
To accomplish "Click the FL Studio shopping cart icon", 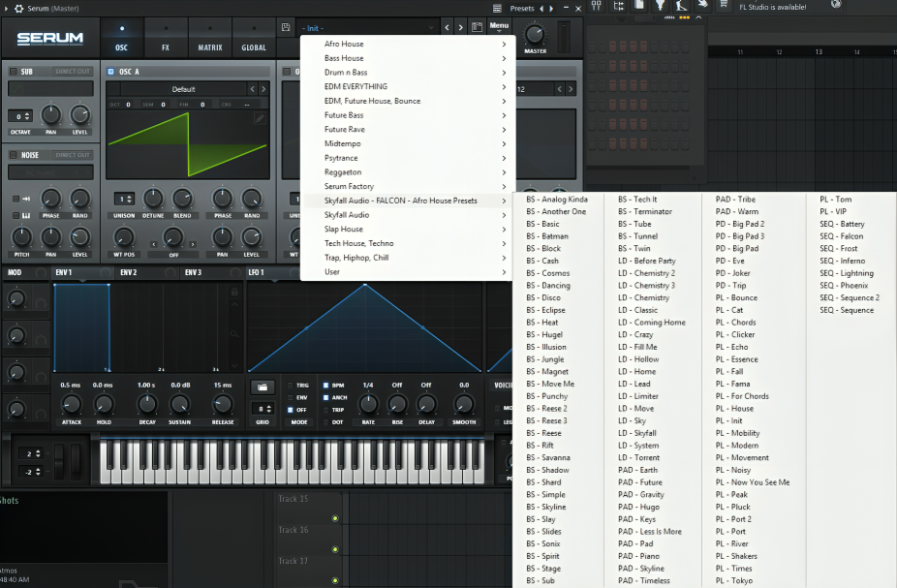I will pyautogui.click(x=724, y=5).
